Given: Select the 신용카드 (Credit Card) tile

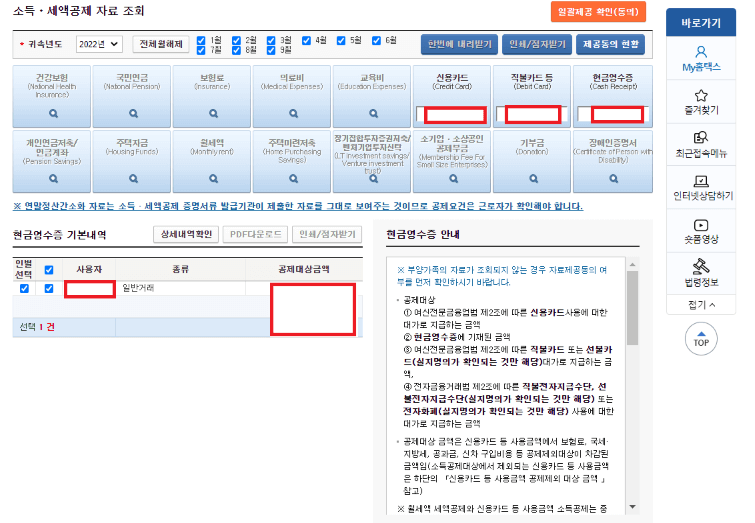Looking at the screenshot, I should coord(452,96).
